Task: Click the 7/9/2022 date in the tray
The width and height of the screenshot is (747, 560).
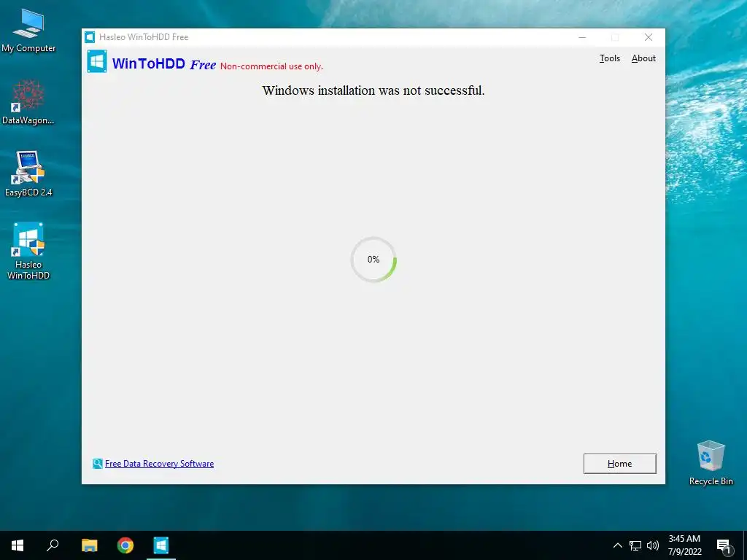Action: (x=684, y=552)
